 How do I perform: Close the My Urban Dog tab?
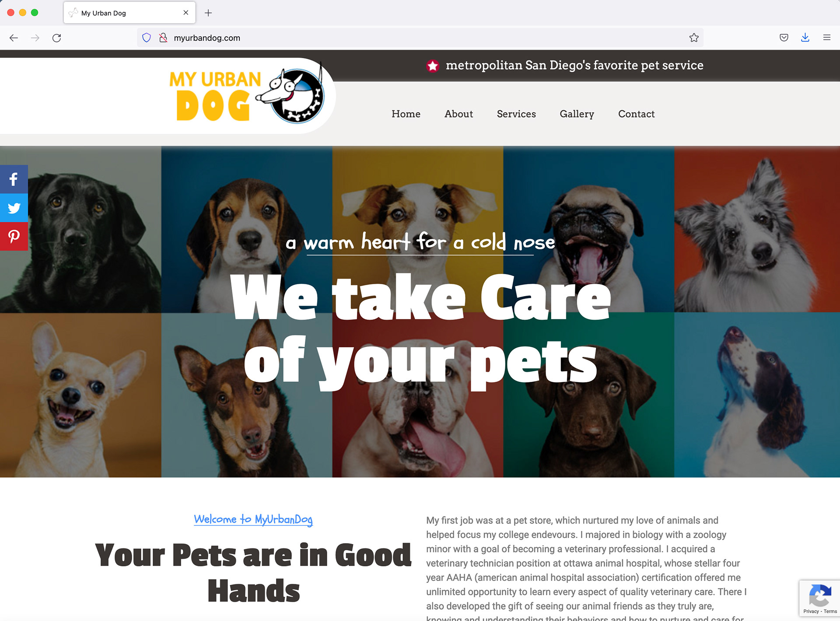pos(186,13)
